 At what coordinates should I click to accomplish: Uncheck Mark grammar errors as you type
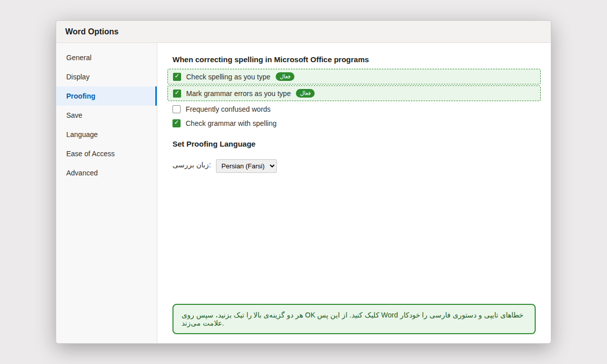tap(177, 94)
